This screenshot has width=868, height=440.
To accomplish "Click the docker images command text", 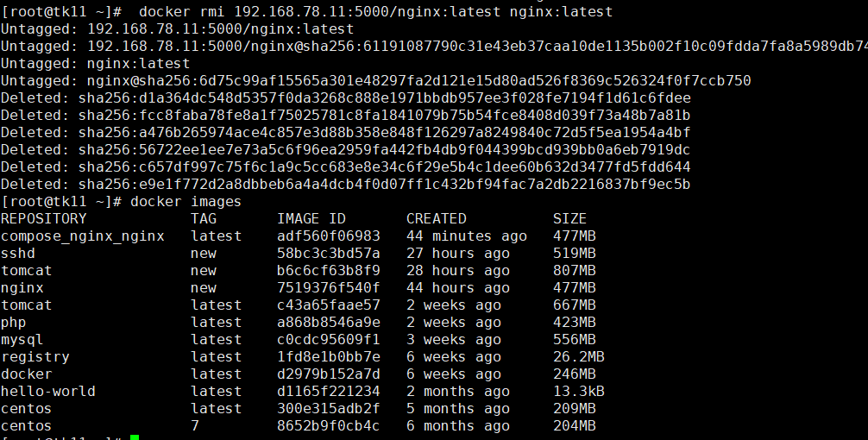I will click(186, 202).
